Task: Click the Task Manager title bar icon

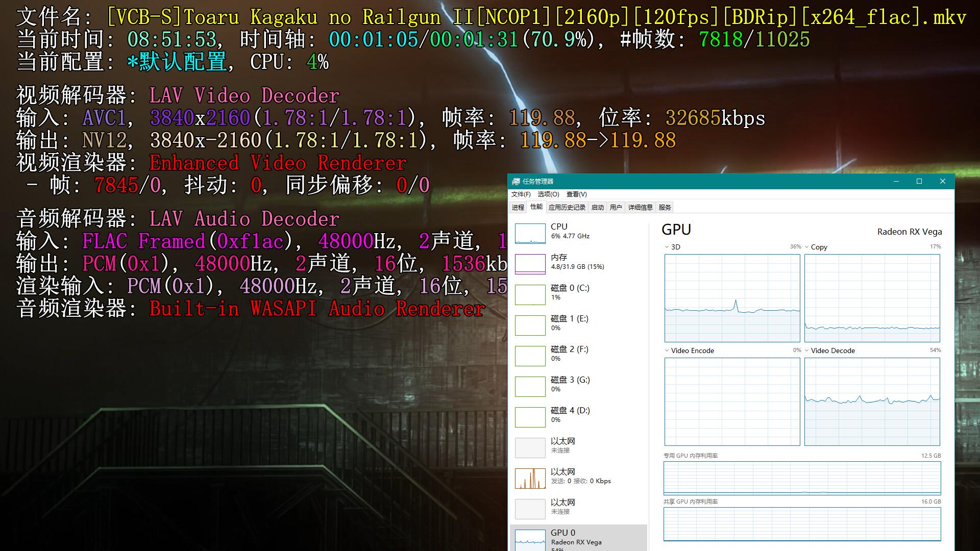Action: tap(516, 182)
